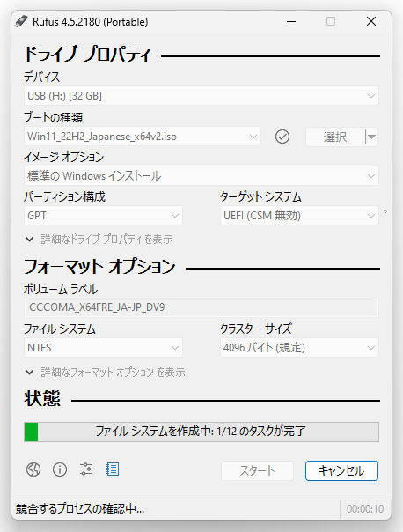Expand 詳細なドライブ プロパティを表示

(99, 240)
